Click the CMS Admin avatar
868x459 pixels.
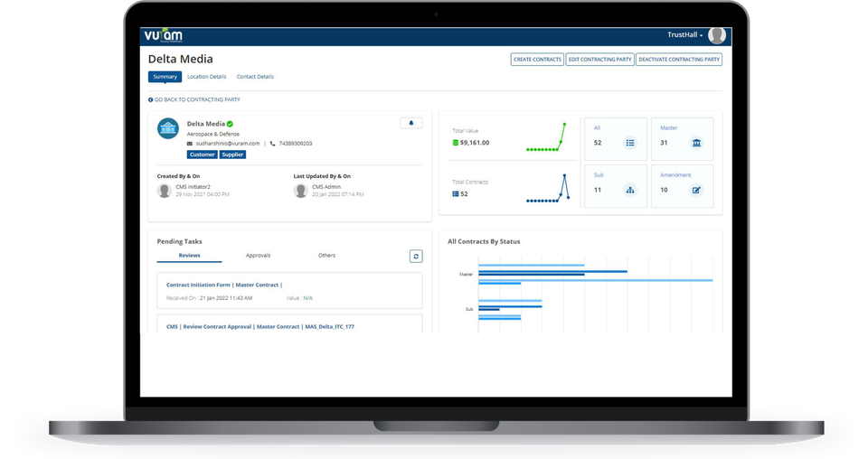300,191
